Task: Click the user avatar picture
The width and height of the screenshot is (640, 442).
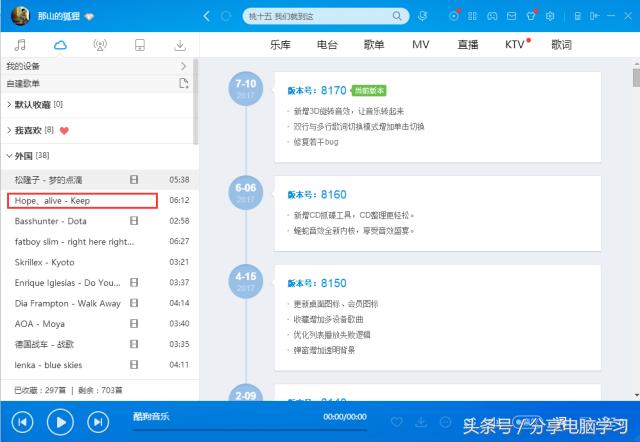Action: pyautogui.click(x=20, y=16)
